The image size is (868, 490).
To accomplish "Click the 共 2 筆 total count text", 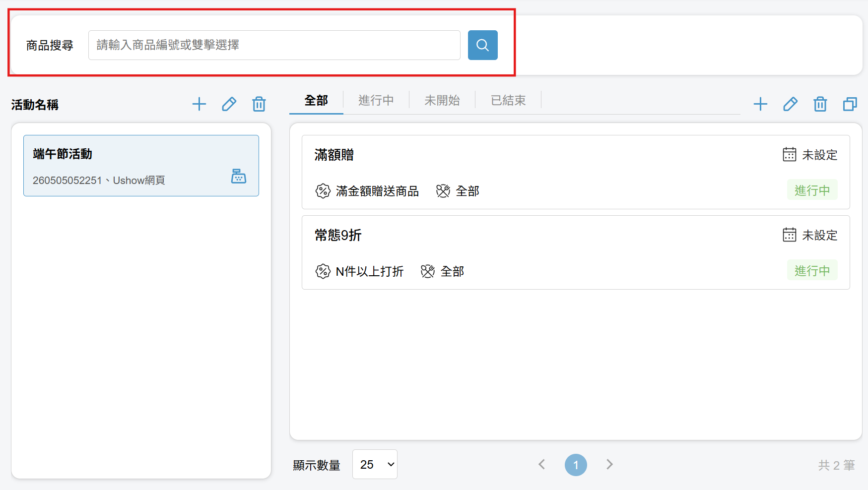I will 837,465.
